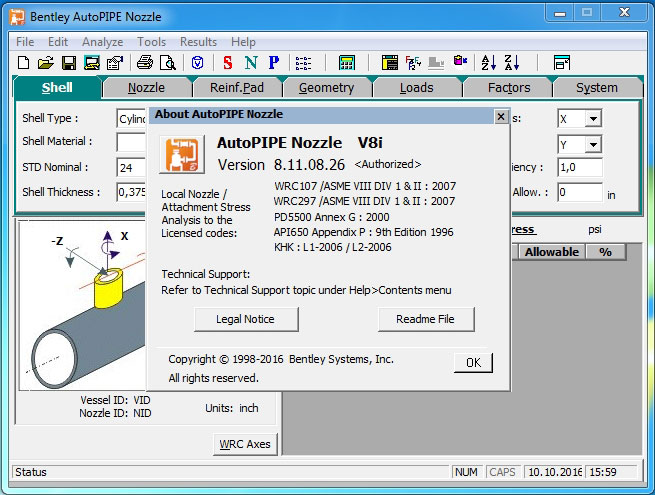Click the magenta bucket toolbar icon
The image size is (655, 495).
[460, 61]
